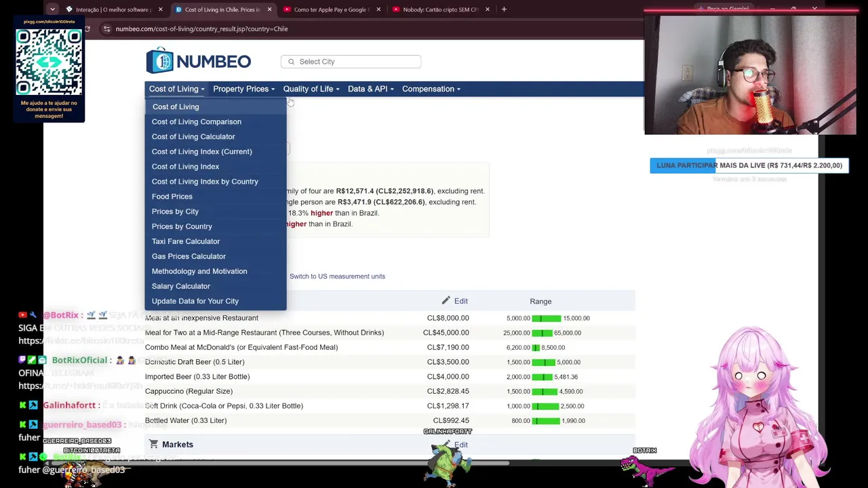This screenshot has height=488, width=868.
Task: Click the 'Range' column header
Action: 540,301
